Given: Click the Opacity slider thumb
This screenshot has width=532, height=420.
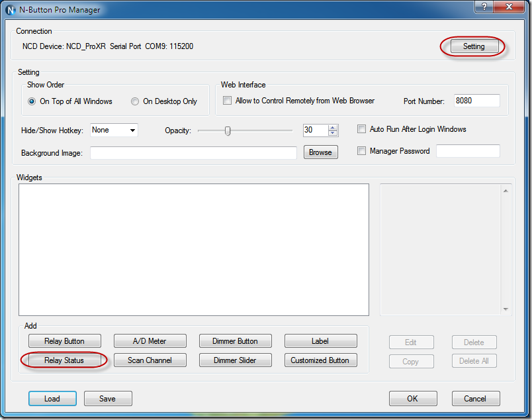Looking at the screenshot, I should click(228, 131).
